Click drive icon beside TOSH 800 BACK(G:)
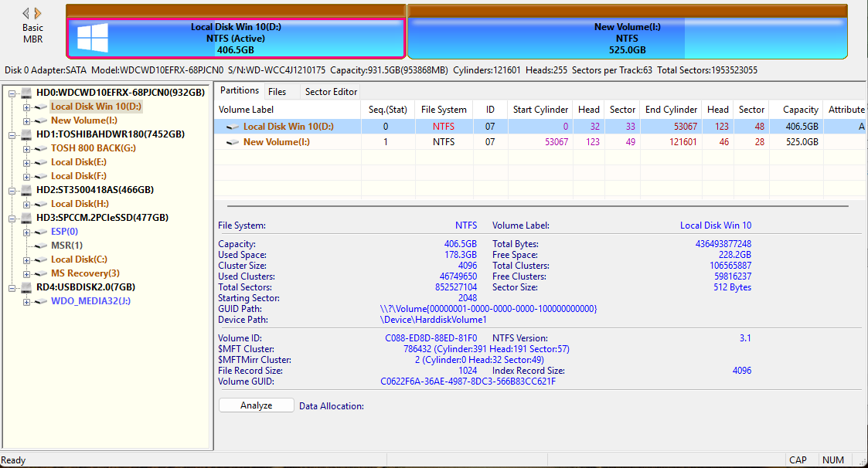 coord(41,148)
